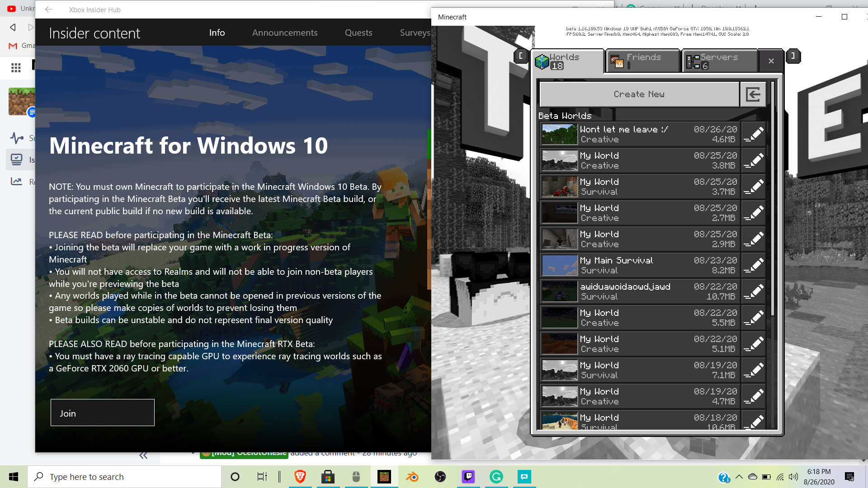
Task: Open Twitch app from the taskbar
Action: coord(468,477)
